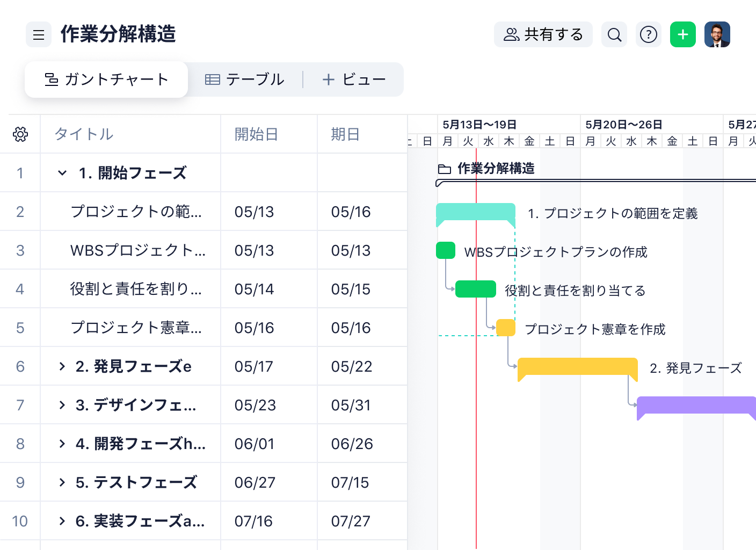Click the search magnifier icon
Image resolution: width=756 pixels, height=550 pixels.
[614, 35]
